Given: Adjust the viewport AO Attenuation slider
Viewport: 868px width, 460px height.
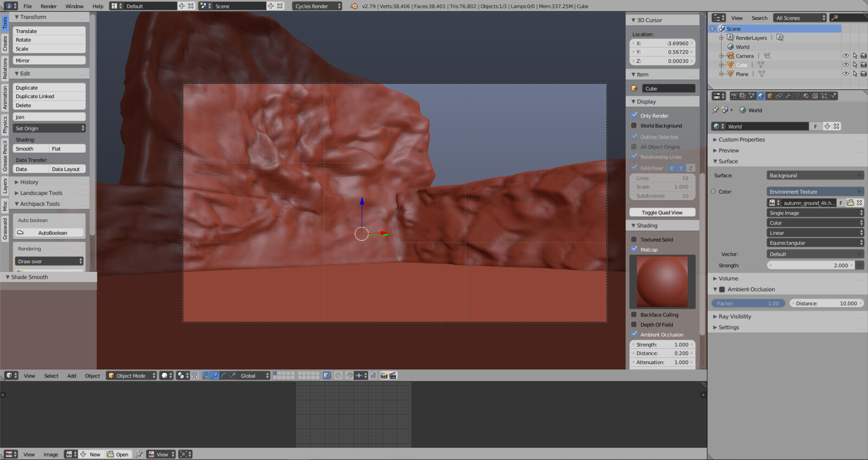Looking at the screenshot, I should (662, 362).
